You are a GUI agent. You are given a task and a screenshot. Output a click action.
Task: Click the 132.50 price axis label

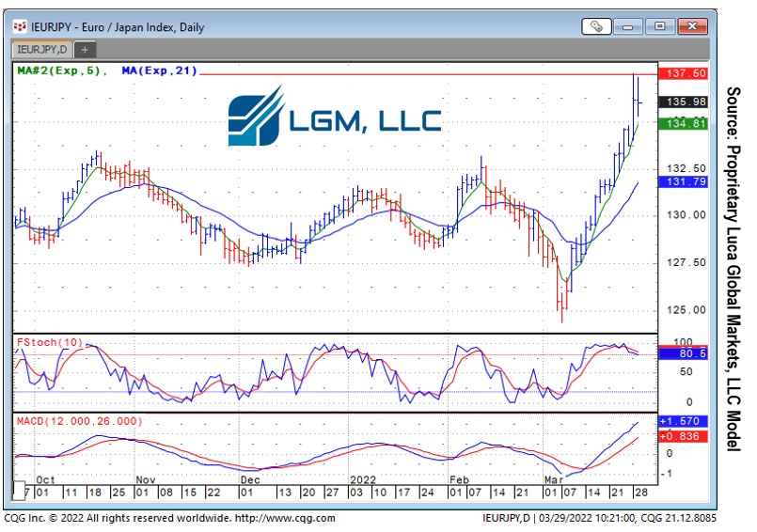click(x=686, y=168)
